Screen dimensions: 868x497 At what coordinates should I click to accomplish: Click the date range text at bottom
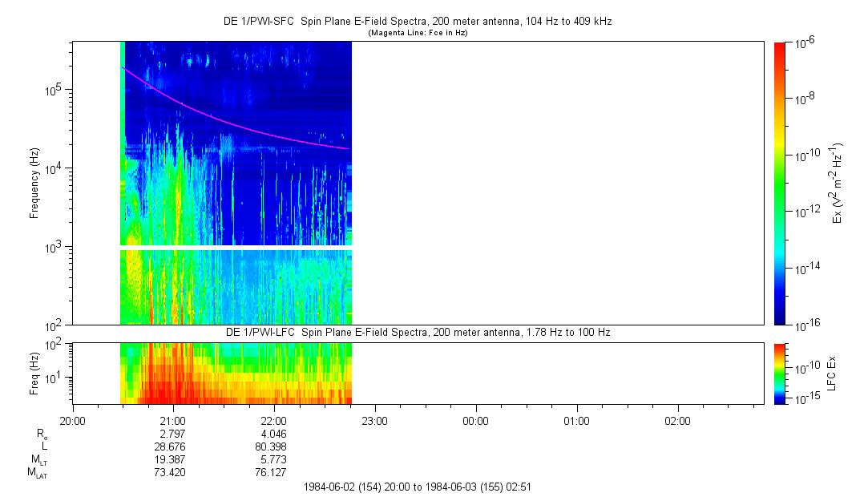(418, 487)
